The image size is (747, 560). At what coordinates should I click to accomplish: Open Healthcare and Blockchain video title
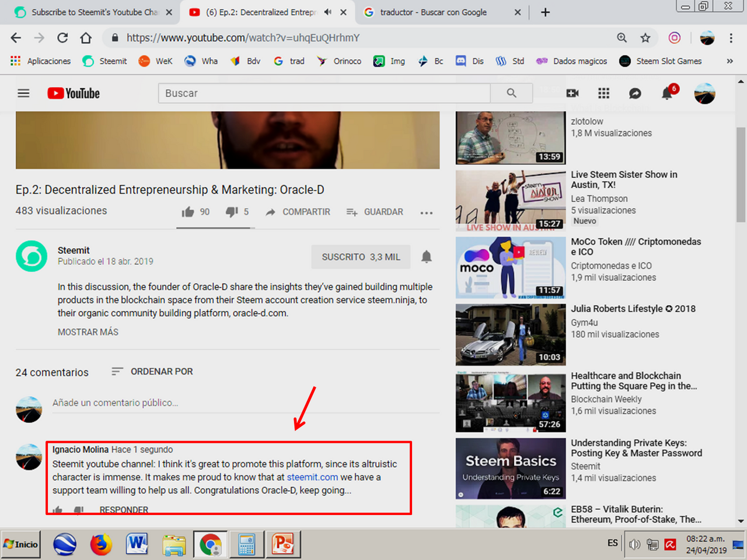coord(634,381)
